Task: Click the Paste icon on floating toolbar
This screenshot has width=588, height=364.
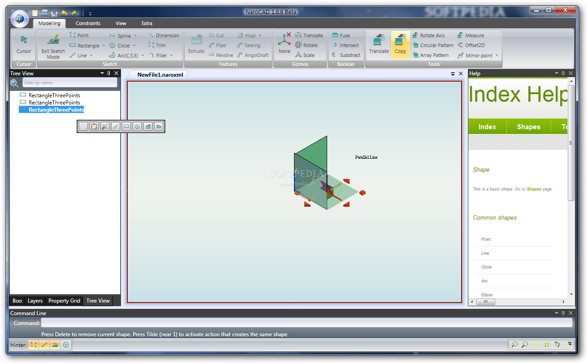Action: pyautogui.click(x=94, y=127)
